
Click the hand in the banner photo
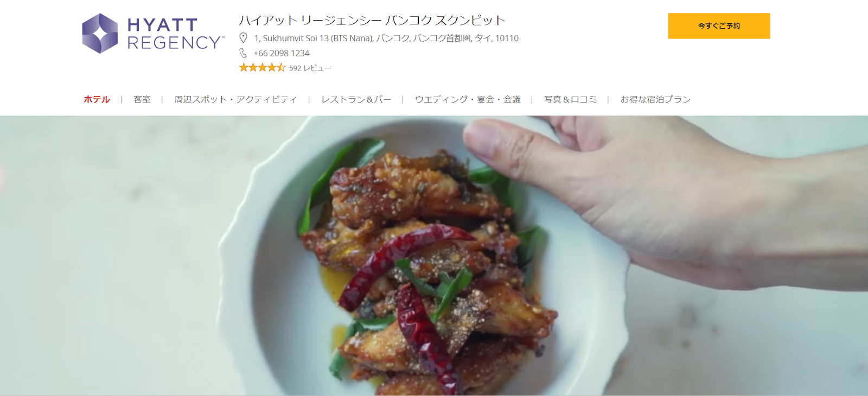[x=651, y=190]
